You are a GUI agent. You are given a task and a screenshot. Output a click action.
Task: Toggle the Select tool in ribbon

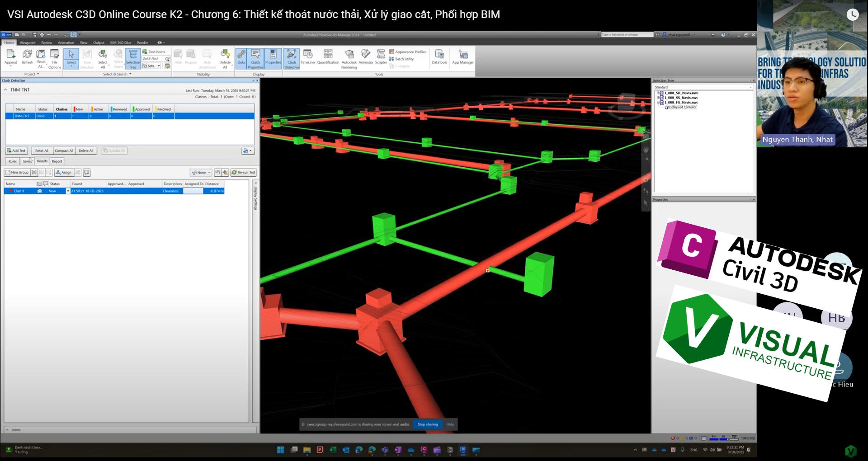[x=71, y=58]
